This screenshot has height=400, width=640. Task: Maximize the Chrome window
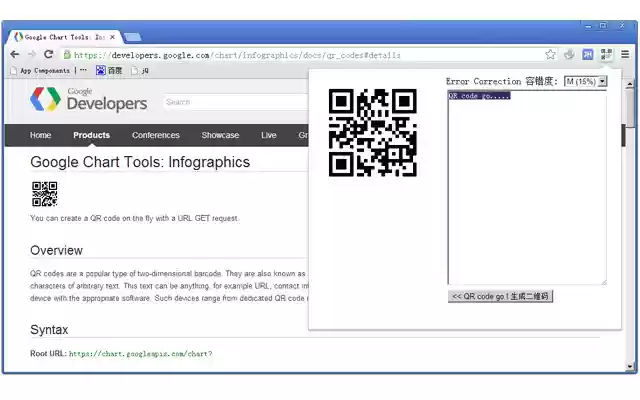[x=603, y=26]
